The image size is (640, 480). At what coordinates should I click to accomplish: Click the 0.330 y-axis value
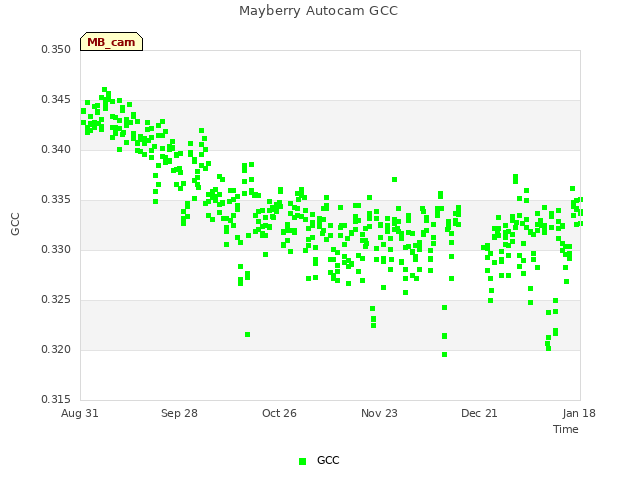tap(56, 249)
